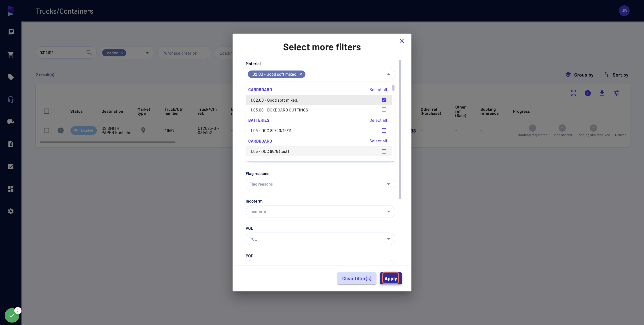The image size is (644, 325).
Task: Click Select all for first CARDBOARD group
Action: coord(378,90)
